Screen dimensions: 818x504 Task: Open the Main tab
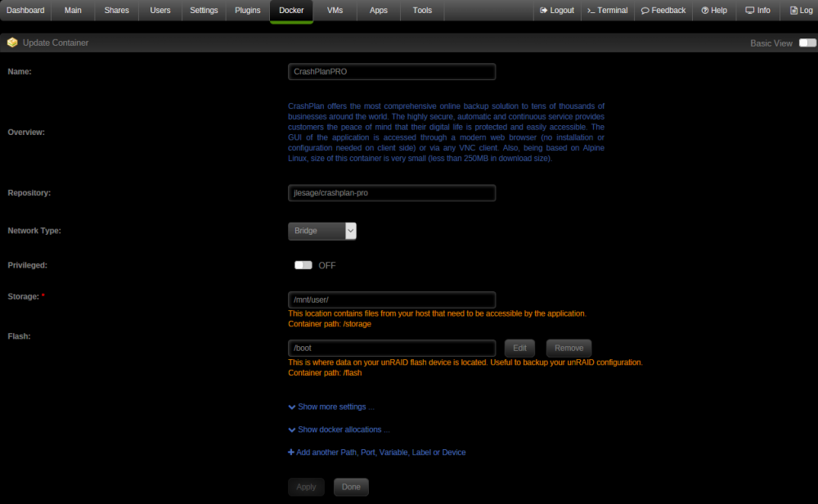[73, 11]
